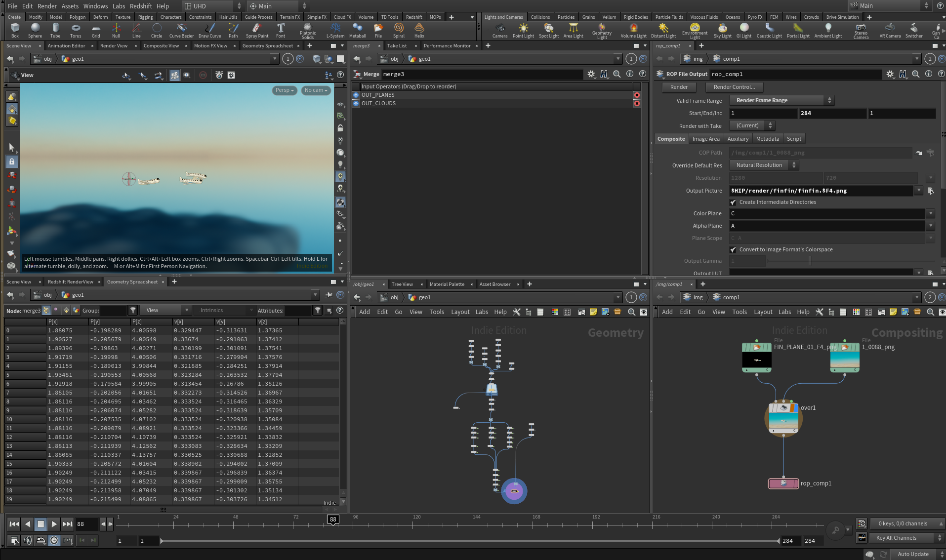Image resolution: width=946 pixels, height=560 pixels.
Task: Switch to Image Area tab
Action: pos(706,139)
